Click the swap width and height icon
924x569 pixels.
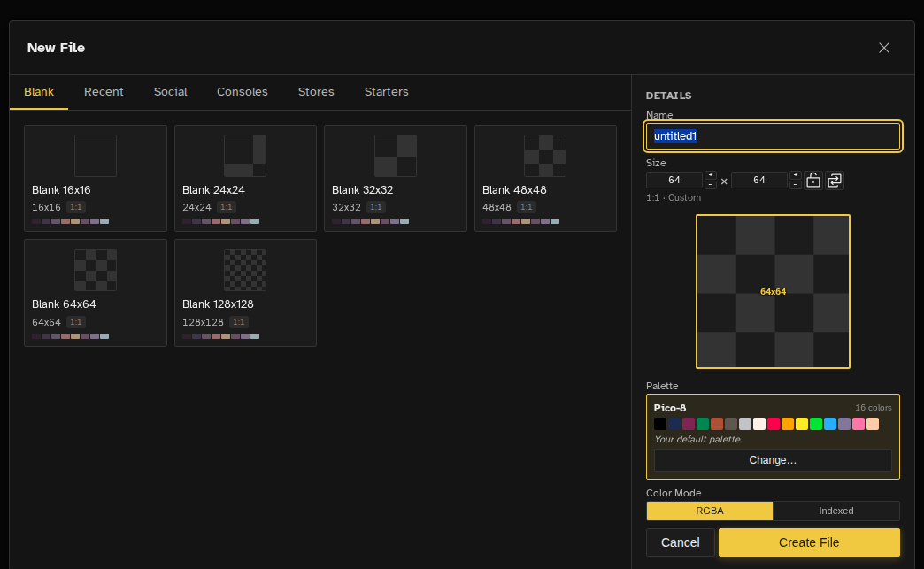(x=835, y=181)
